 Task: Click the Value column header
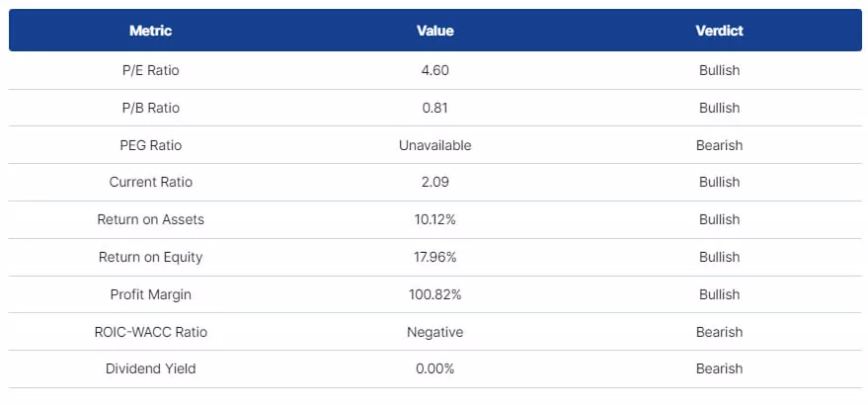pyautogui.click(x=434, y=31)
